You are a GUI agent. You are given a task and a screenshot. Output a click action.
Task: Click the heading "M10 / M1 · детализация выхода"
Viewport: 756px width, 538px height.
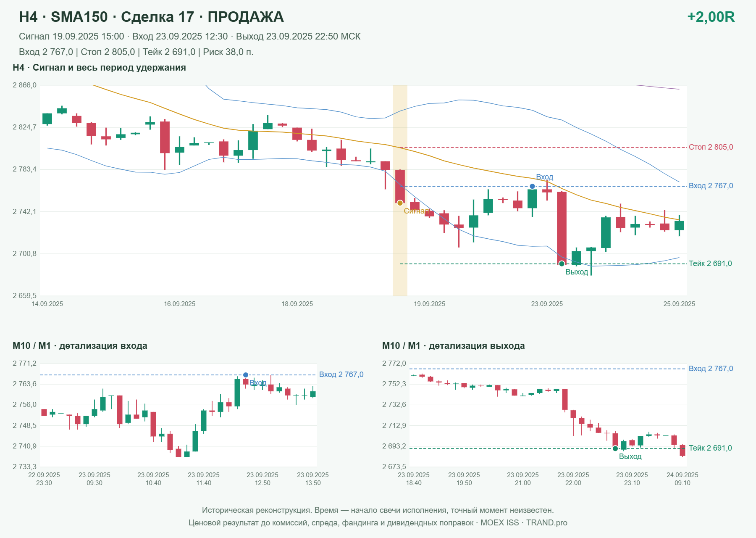tap(454, 346)
